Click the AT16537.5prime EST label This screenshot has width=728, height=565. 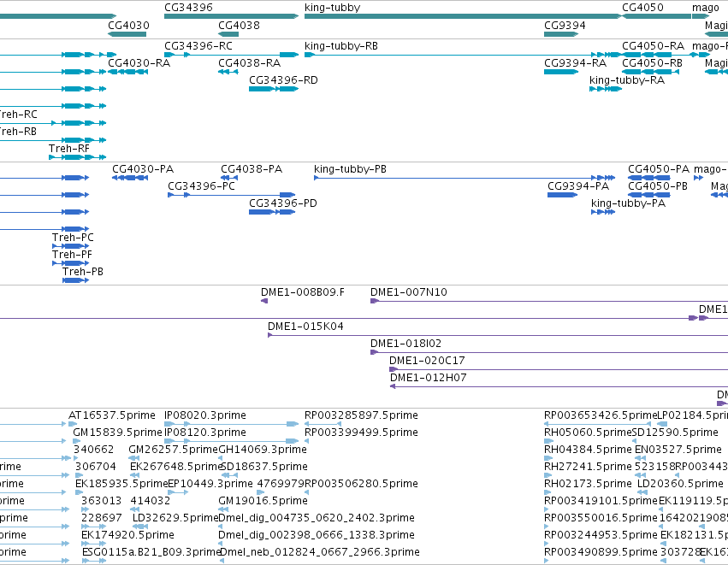[x=112, y=415]
